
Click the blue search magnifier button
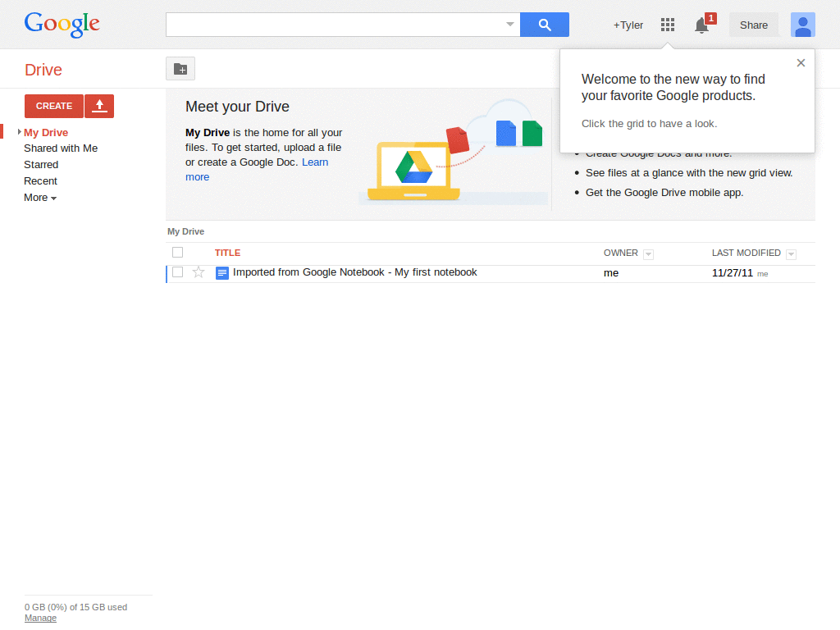pos(544,25)
